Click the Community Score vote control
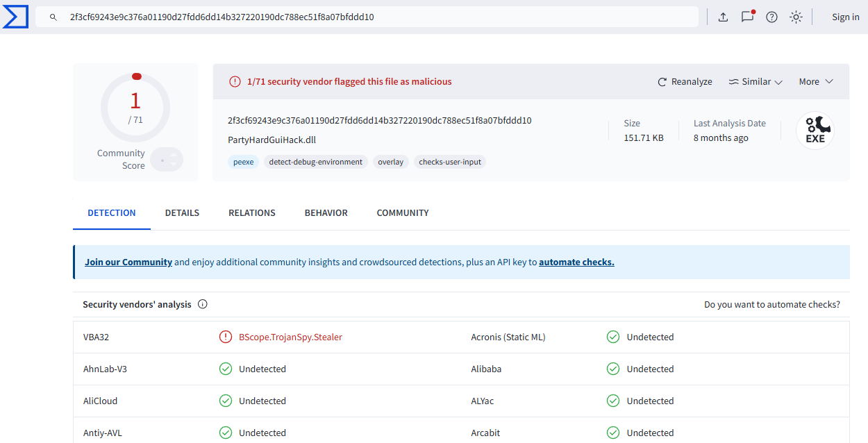Viewport: 868px width, 443px height. pos(167,160)
